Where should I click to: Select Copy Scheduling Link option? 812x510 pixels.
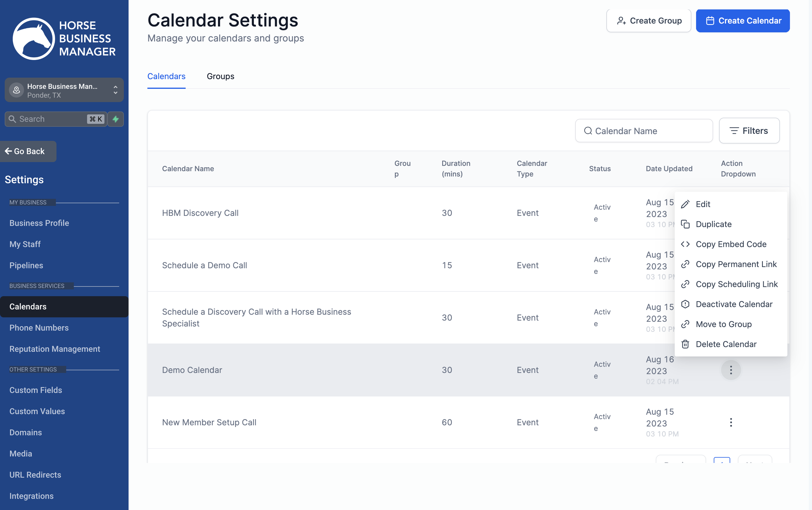point(731,284)
